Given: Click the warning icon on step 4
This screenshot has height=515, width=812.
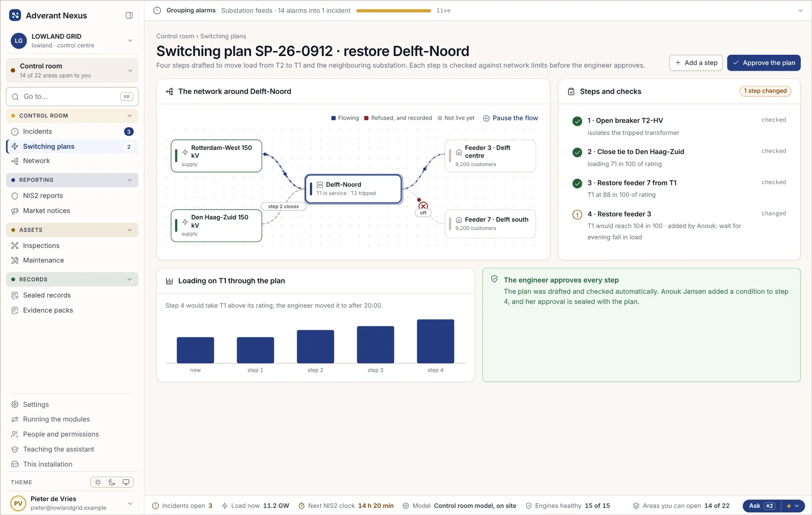Looking at the screenshot, I should (x=577, y=214).
